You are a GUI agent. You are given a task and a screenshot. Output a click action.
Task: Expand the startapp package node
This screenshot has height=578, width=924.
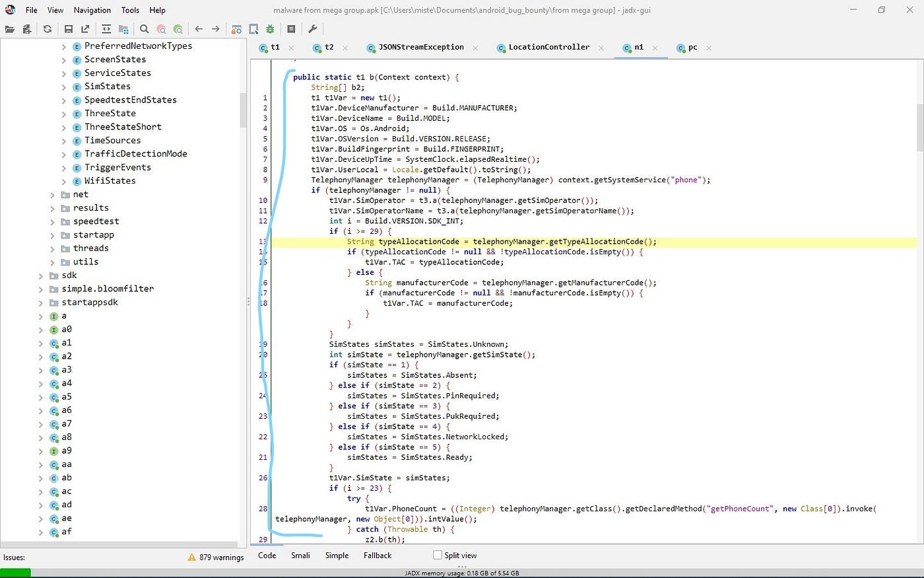53,235
